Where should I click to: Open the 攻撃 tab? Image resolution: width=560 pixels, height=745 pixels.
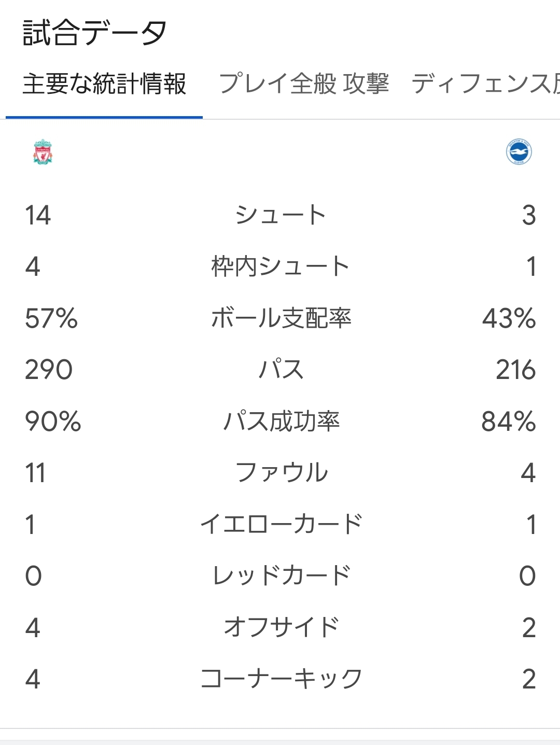(366, 84)
